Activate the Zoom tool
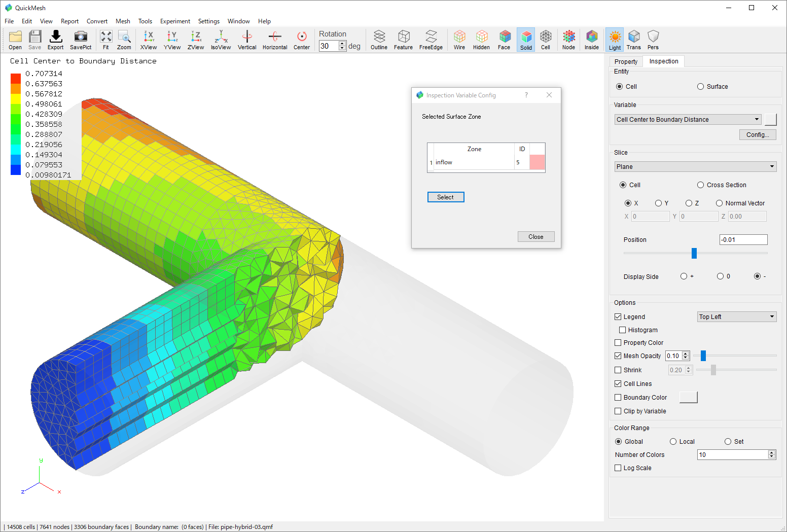 tap(124, 40)
